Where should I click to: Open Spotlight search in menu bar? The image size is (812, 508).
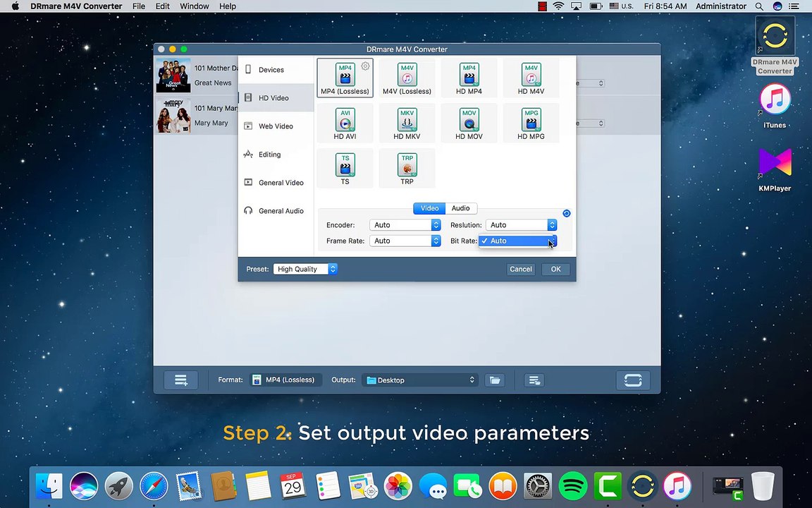[759, 6]
